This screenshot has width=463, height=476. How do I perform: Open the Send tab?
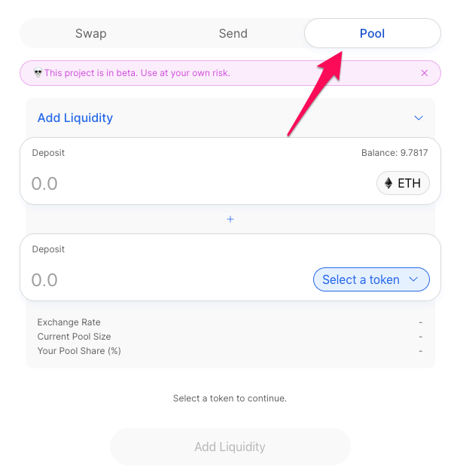point(233,33)
